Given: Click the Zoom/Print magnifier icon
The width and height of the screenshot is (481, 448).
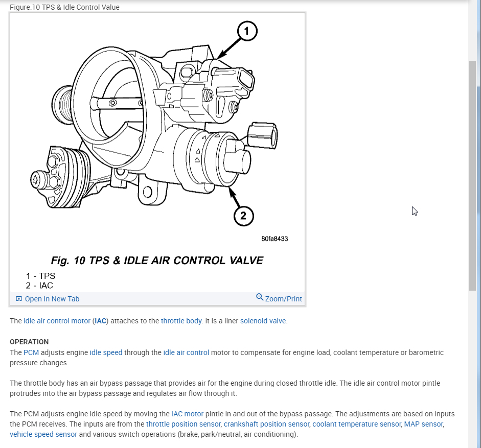Looking at the screenshot, I should point(260,297).
